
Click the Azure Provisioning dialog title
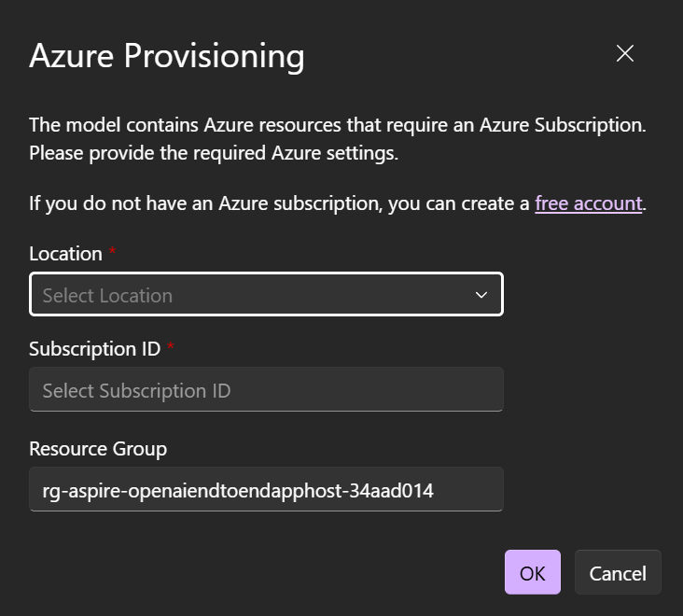coord(167,56)
